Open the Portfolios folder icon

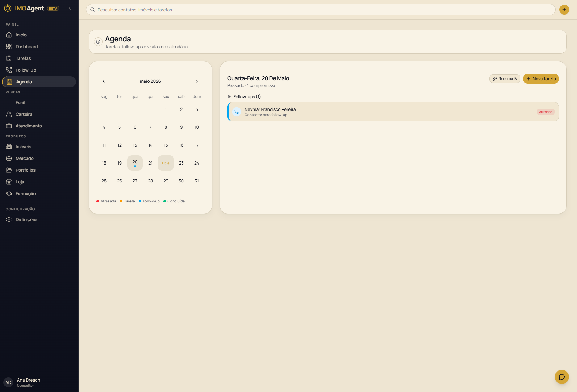coord(9,170)
